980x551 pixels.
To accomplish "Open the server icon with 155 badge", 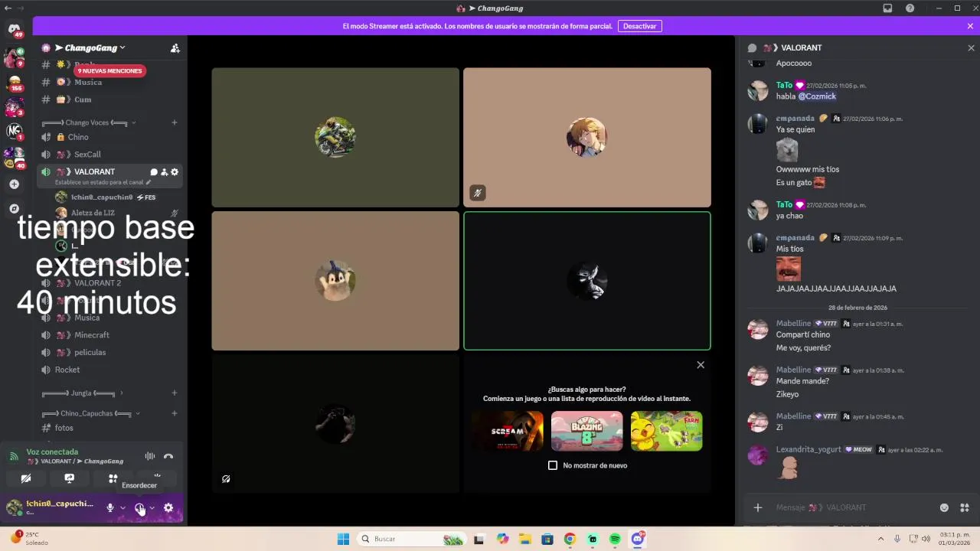I will coord(15,82).
